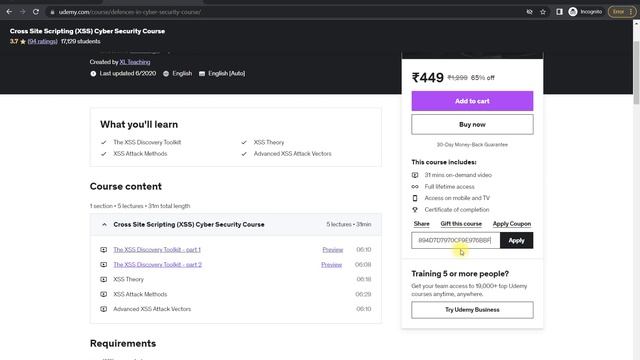Reload the page with the refresh icon
This screenshot has height=360, width=640.
(36, 12)
